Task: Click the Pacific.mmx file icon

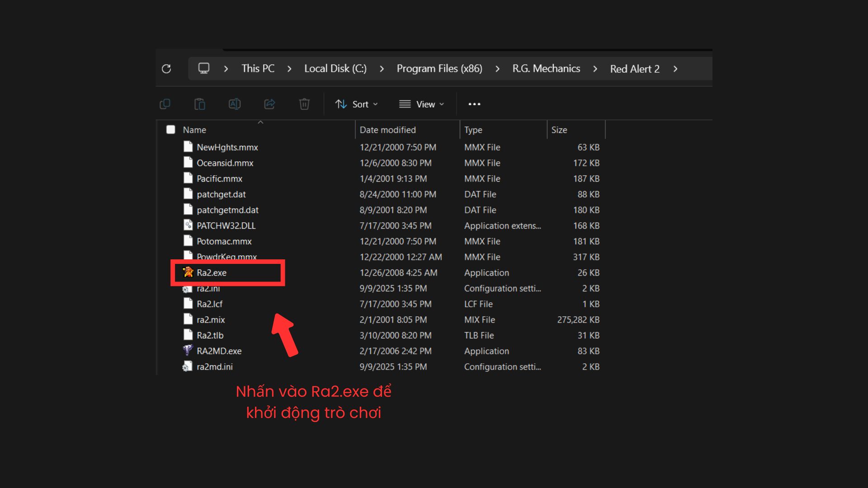Action: [x=188, y=178]
